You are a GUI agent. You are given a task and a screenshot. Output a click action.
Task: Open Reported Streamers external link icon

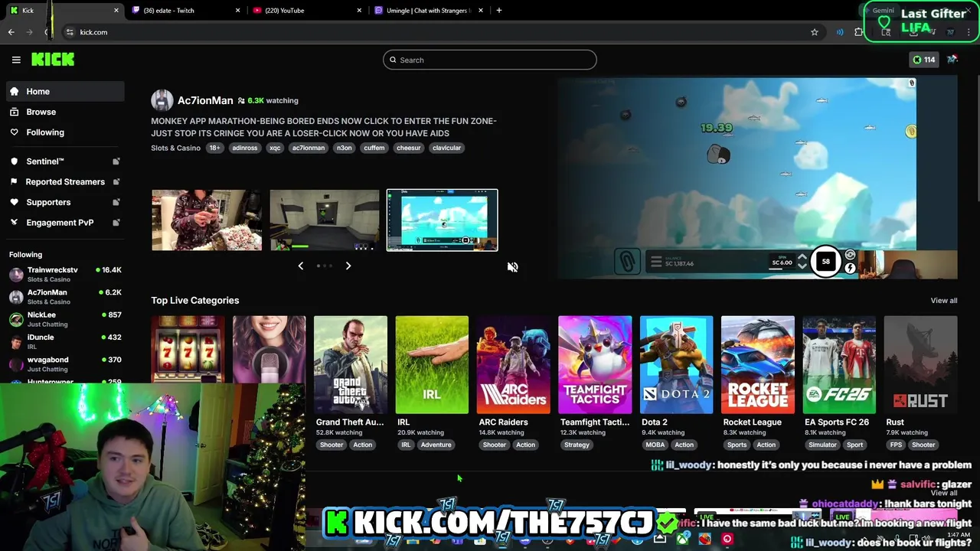(x=116, y=182)
